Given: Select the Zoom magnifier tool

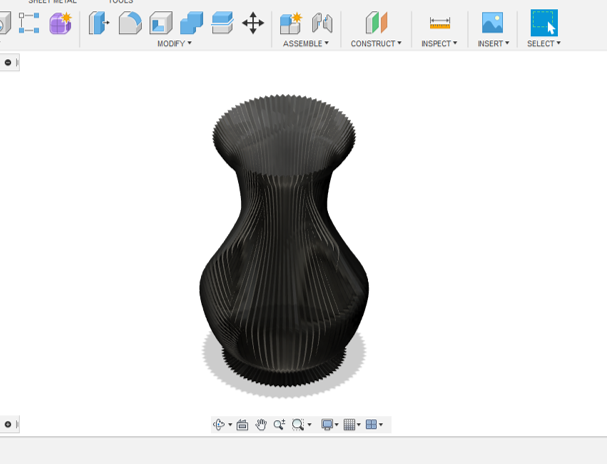Looking at the screenshot, I should (279, 425).
